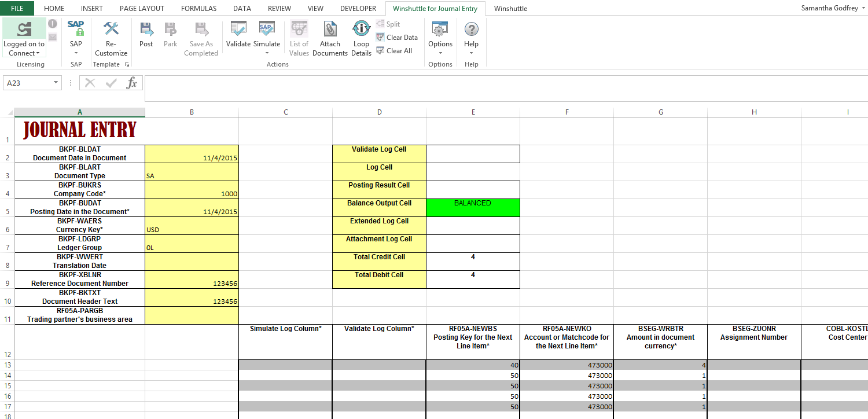Click the Posting Result Cell label

point(379,190)
